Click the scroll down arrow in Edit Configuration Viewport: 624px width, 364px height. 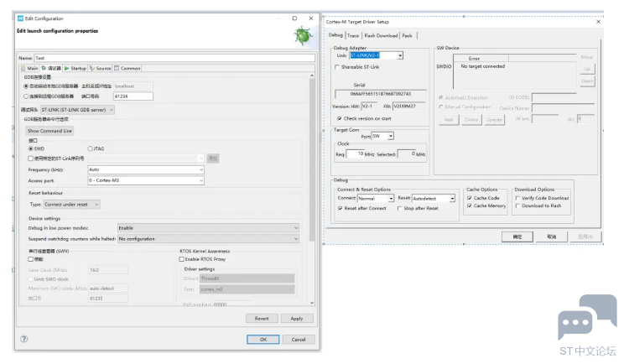[312, 303]
